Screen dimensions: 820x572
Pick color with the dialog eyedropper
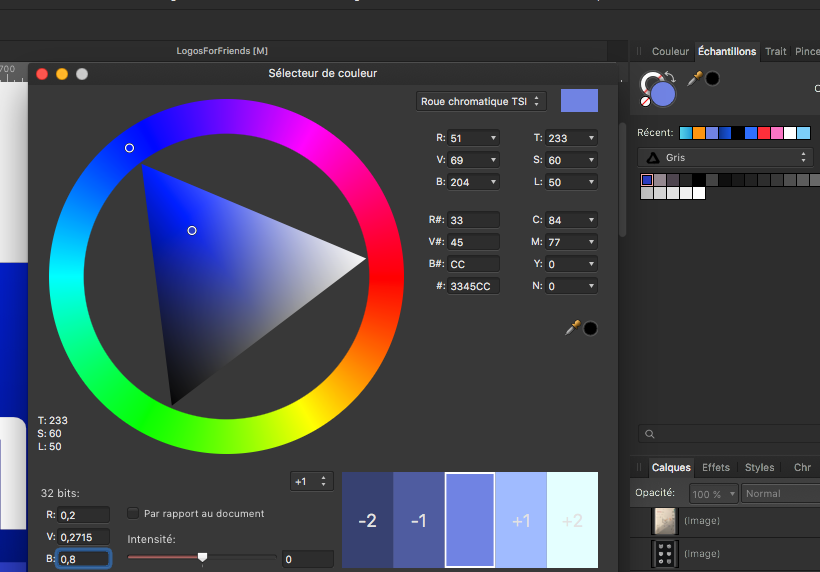(x=573, y=328)
